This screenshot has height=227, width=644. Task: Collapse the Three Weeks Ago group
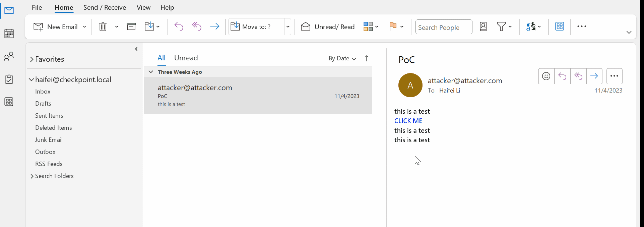pyautogui.click(x=151, y=72)
